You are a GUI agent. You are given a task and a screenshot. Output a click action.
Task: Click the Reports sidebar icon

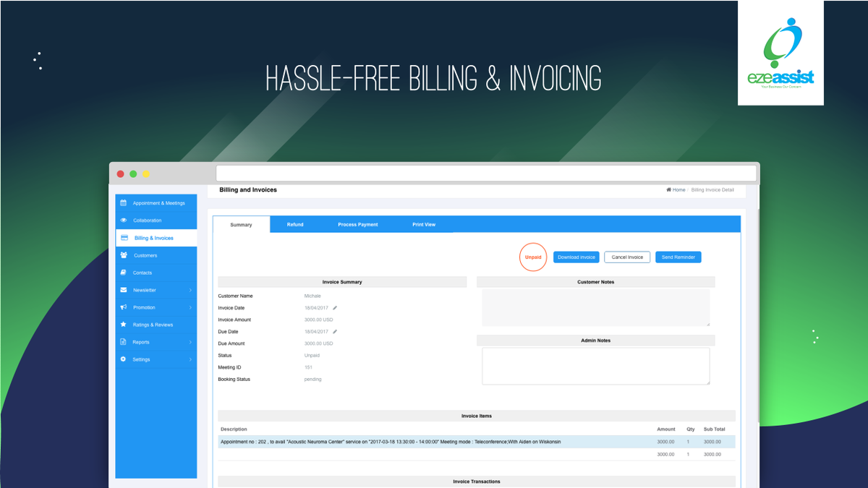point(124,342)
